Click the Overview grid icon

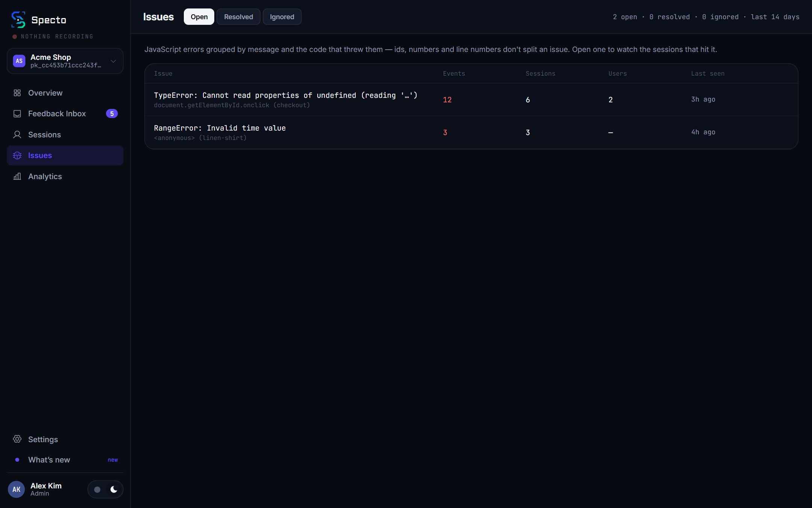click(17, 93)
